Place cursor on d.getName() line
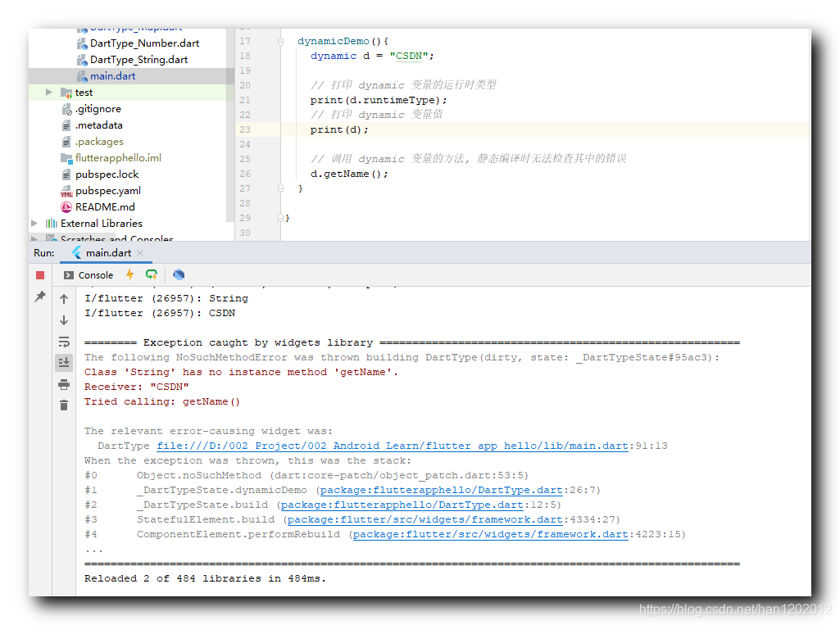The height and width of the screenshot is (625, 840). coord(349,174)
